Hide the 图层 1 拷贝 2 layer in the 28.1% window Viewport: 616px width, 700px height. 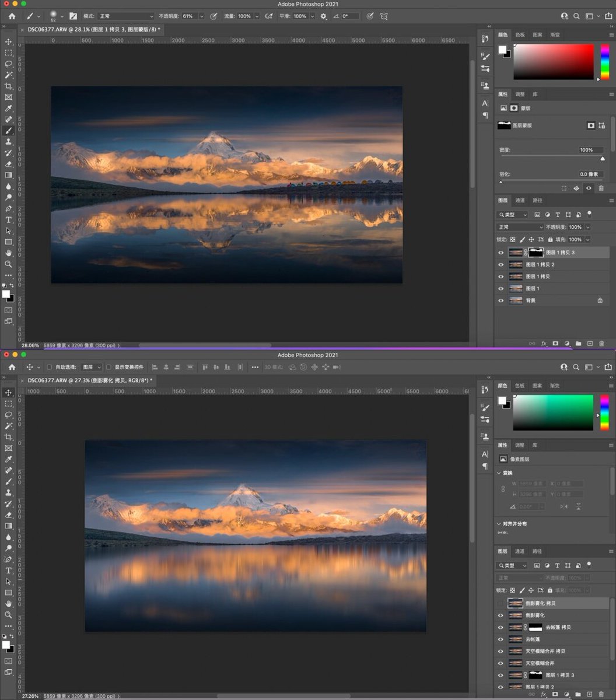tap(501, 265)
